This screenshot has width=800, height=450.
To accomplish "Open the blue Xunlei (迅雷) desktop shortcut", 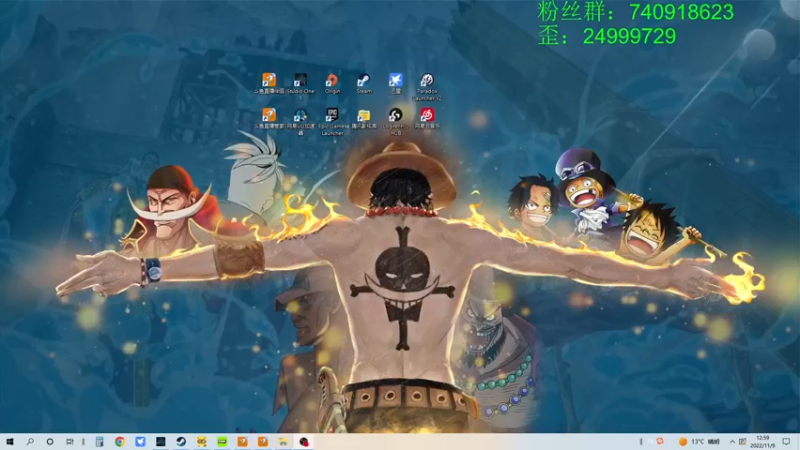I will tap(395, 84).
